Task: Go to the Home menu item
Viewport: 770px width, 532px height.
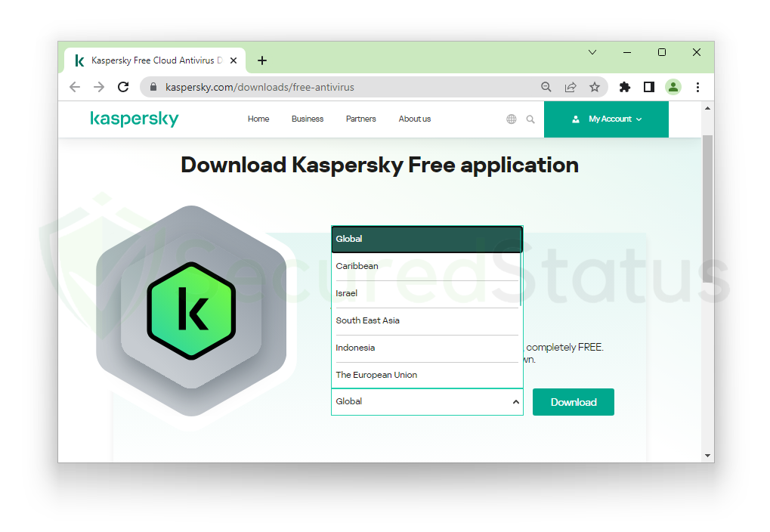Action: pos(258,119)
